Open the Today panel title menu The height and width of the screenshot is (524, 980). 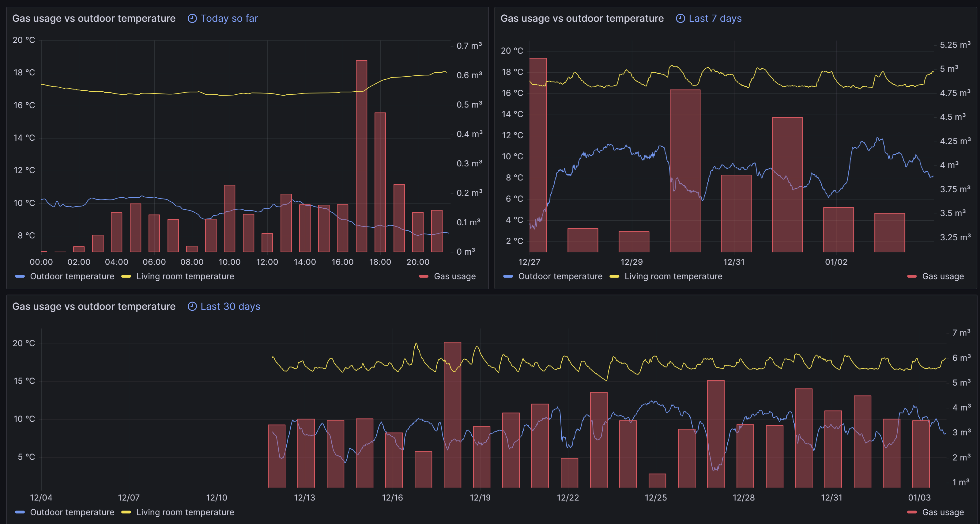click(x=94, y=18)
